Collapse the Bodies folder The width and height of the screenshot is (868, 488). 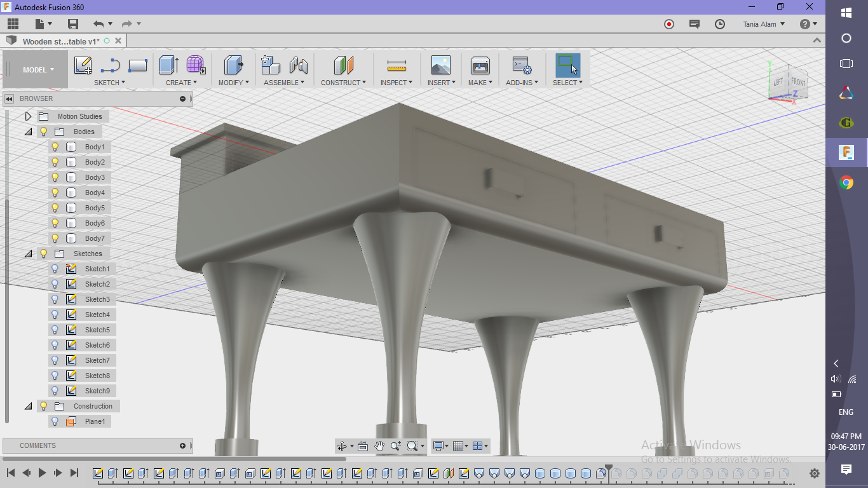click(x=28, y=132)
